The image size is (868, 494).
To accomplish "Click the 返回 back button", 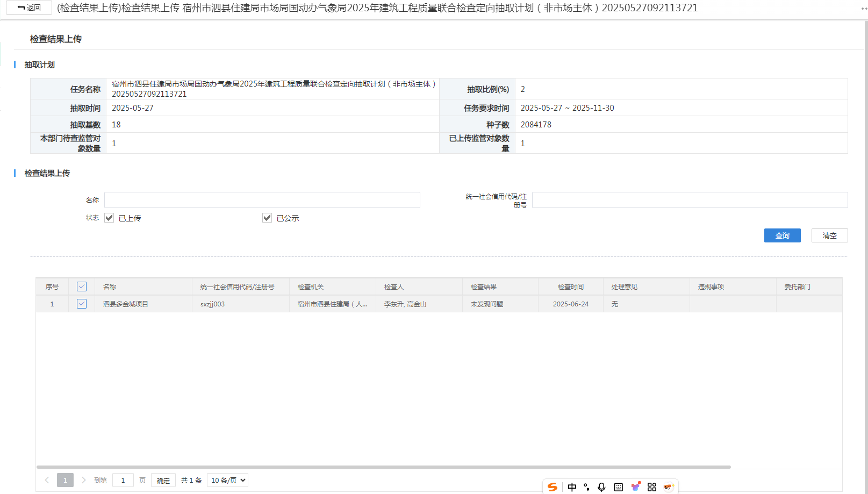I will (x=29, y=8).
